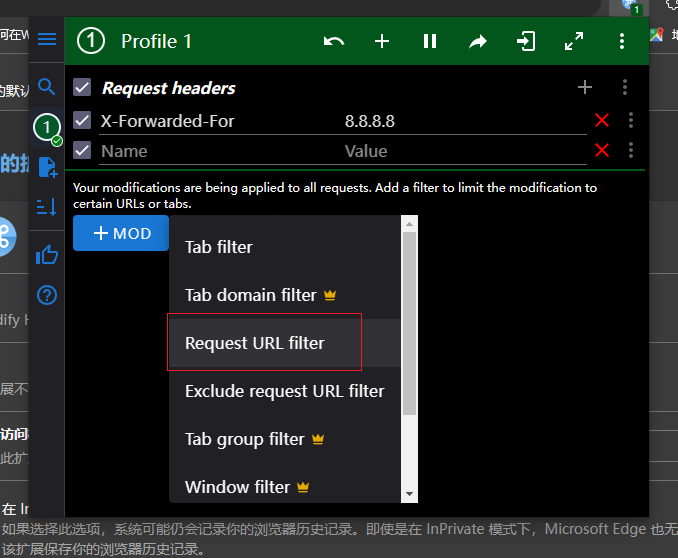Pause the ModHeader profile
Viewport: 678px width, 558px height.
(430, 42)
